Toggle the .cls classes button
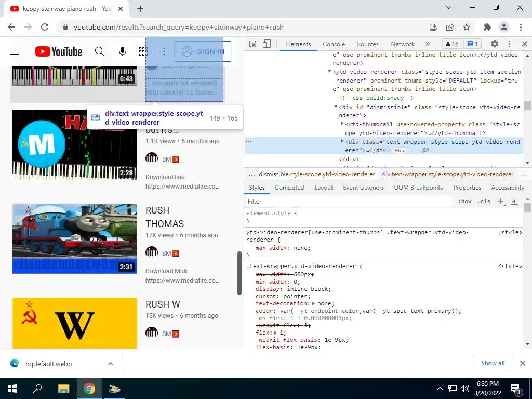 point(484,201)
